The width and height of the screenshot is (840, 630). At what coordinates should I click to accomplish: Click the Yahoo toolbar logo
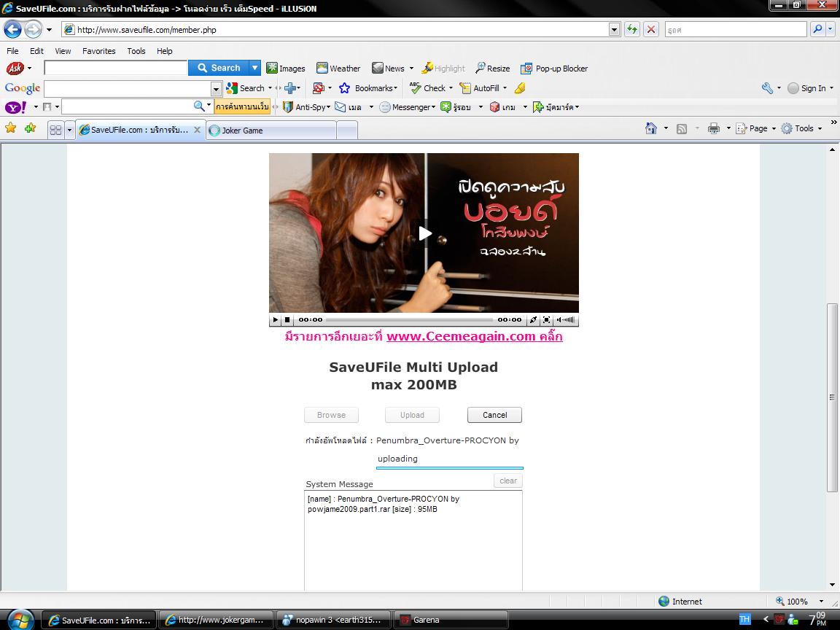click(x=15, y=107)
